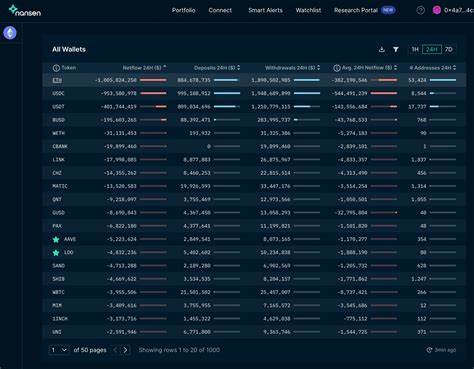Screen dimensions: 474x369
Task: Sort by Netflow 24H column
Action: 144,68
